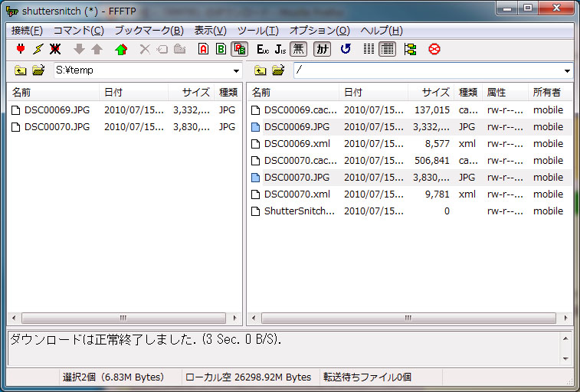Switch to details view mode
Screen dimensions: 580x392
pos(387,49)
